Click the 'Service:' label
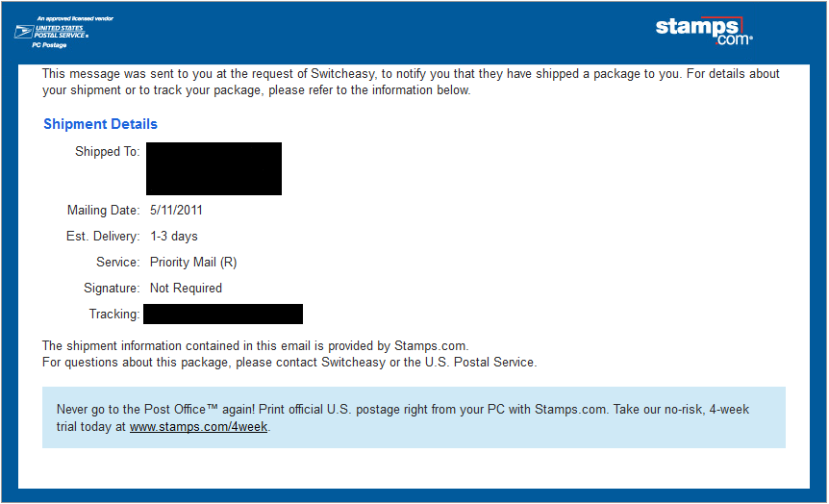The width and height of the screenshot is (829, 504). pyautogui.click(x=118, y=262)
